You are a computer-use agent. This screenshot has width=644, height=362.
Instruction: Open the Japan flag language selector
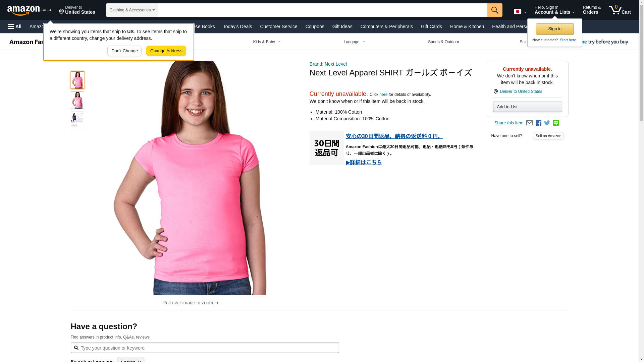click(520, 12)
